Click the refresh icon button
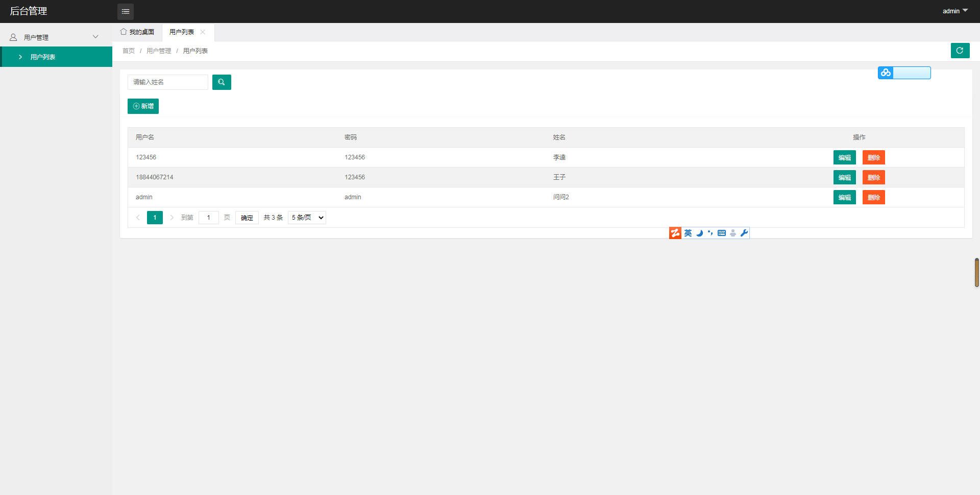Viewport: 980px width, 495px height. 960,51
